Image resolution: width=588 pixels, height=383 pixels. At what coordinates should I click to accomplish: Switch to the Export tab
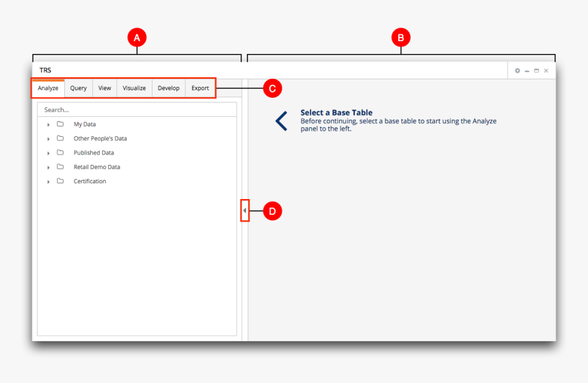(200, 88)
